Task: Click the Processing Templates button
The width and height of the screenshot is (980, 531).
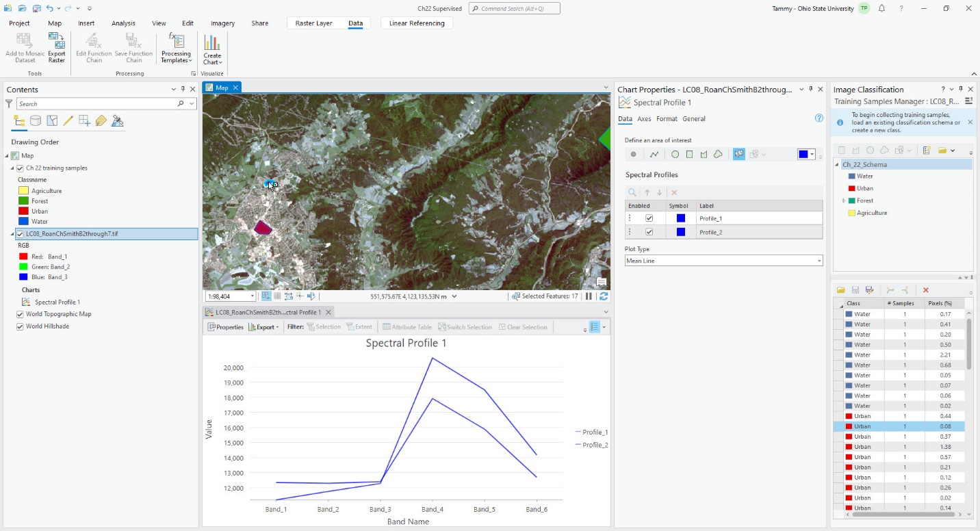Action: (176, 48)
